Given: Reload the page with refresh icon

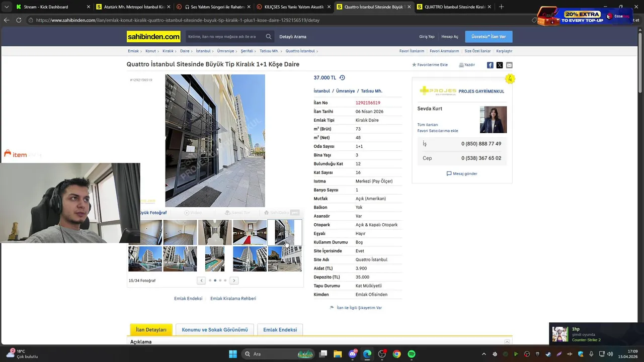Looking at the screenshot, I should click(19, 20).
